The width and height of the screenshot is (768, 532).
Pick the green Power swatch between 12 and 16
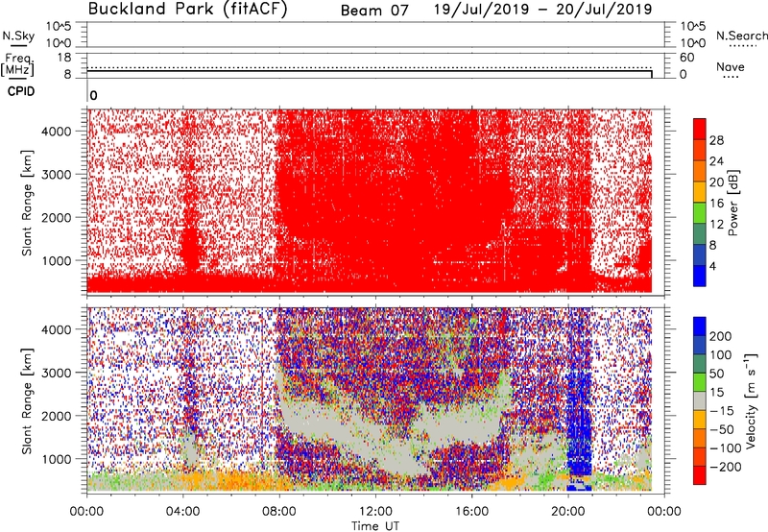[x=700, y=213]
